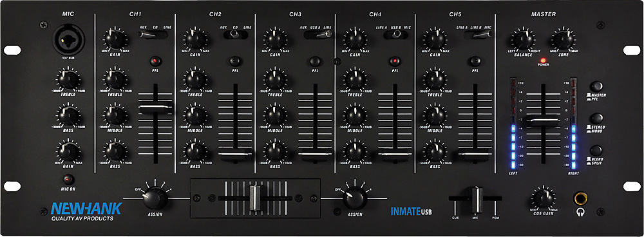Switch the CH1 AUX/CD/LINE input selector
The image size is (644, 237).
click(154, 35)
